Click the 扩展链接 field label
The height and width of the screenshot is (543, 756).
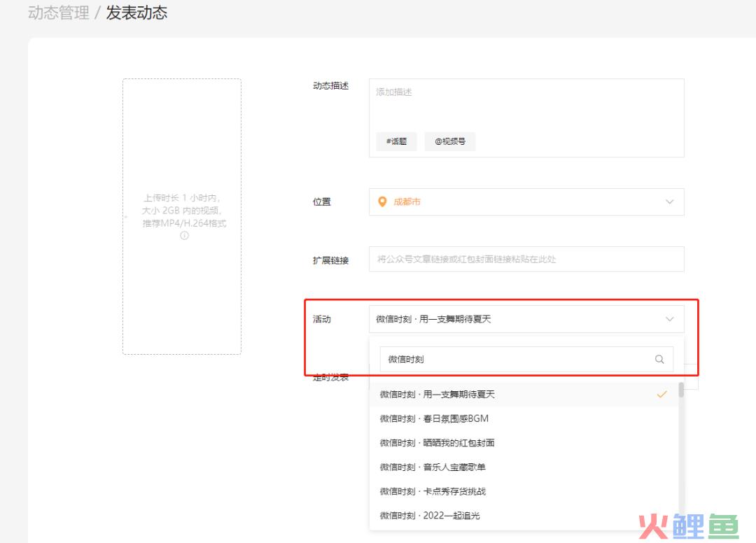click(x=330, y=260)
